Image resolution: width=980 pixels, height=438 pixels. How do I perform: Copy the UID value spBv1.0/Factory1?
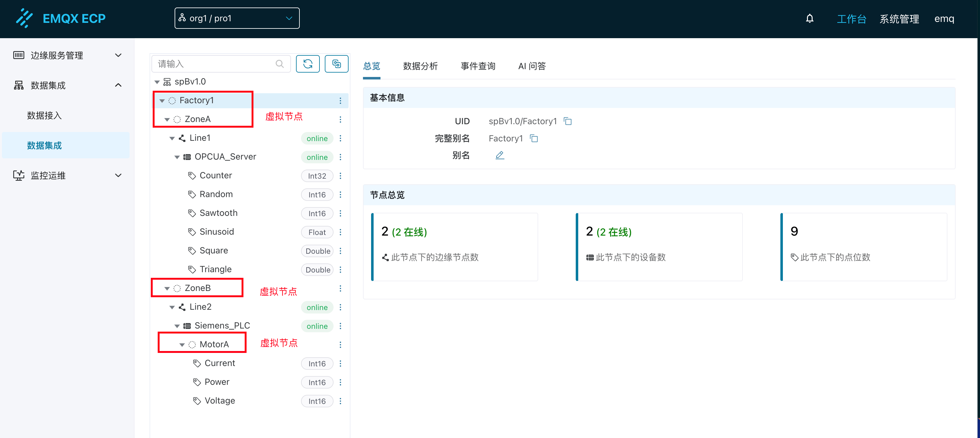coord(567,121)
